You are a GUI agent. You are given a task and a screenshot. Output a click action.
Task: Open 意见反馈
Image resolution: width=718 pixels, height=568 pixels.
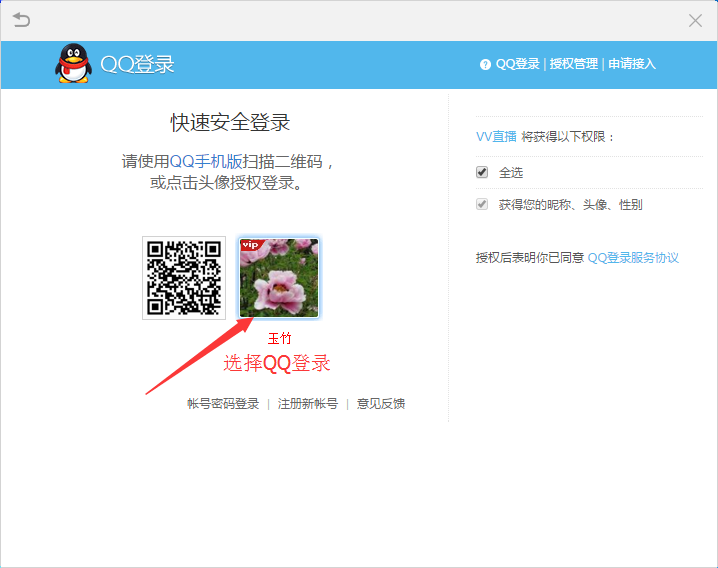[x=381, y=404]
